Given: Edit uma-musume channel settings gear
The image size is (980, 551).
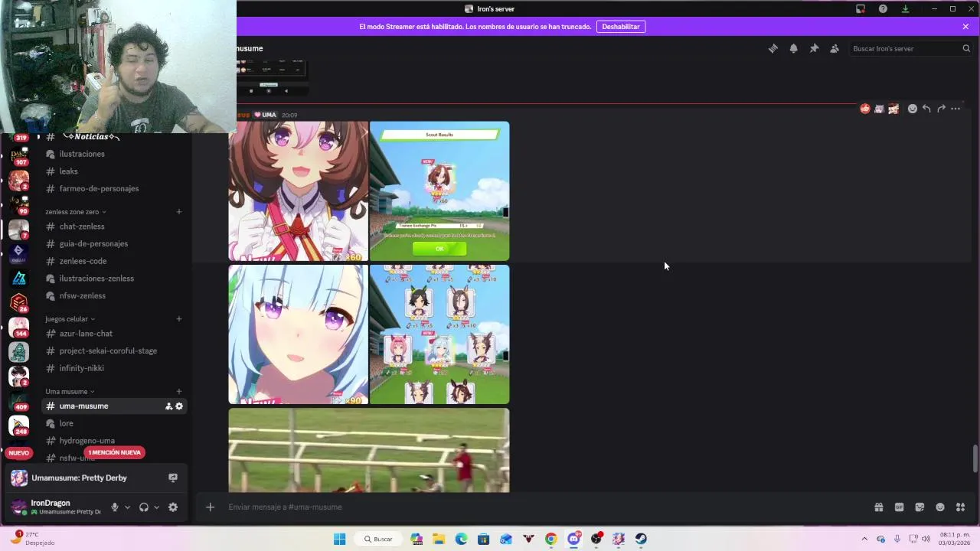Looking at the screenshot, I should pyautogui.click(x=179, y=406).
